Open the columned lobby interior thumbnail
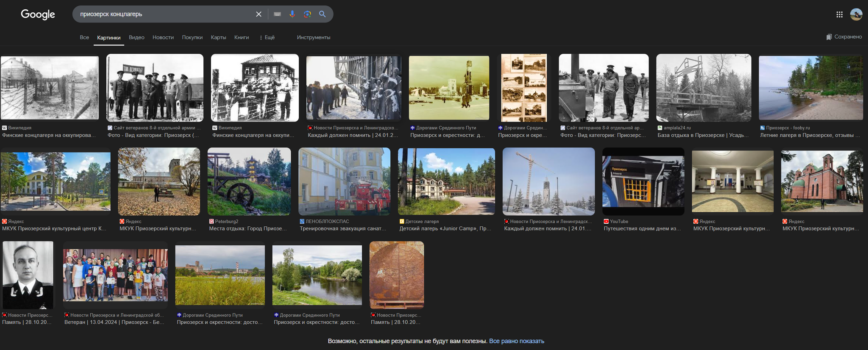The image size is (868, 350). [x=732, y=181]
